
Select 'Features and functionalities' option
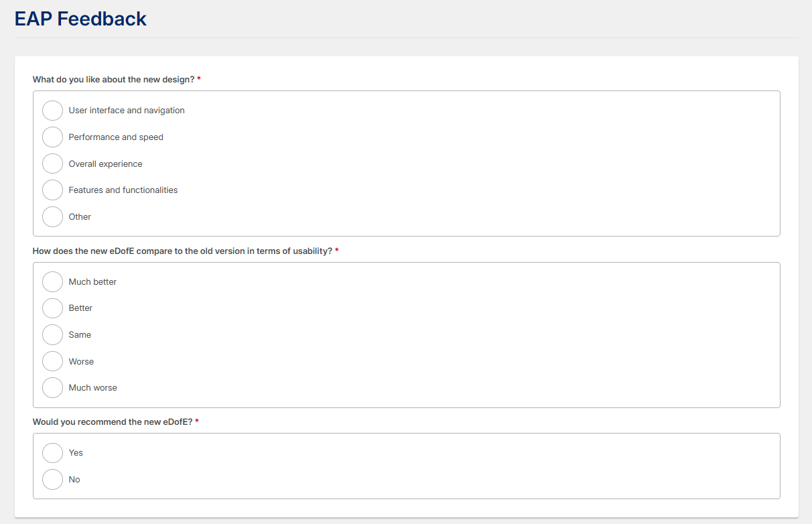[52, 190]
